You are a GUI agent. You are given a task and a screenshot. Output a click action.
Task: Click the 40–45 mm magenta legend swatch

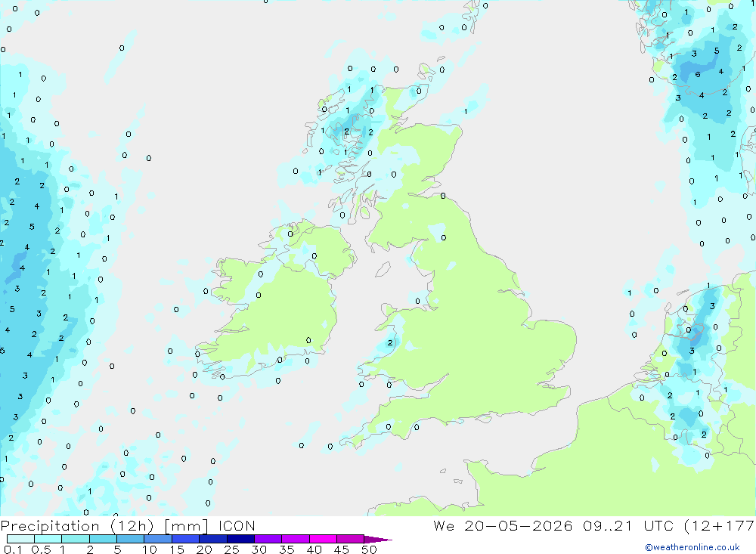click(x=323, y=539)
